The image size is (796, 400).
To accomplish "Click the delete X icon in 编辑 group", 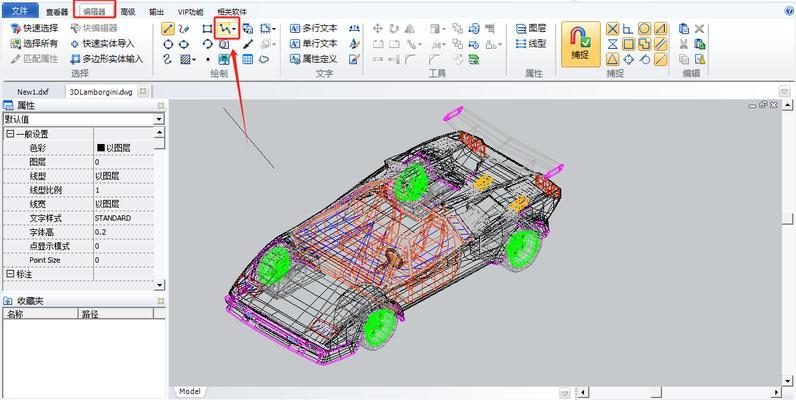I will (x=700, y=29).
